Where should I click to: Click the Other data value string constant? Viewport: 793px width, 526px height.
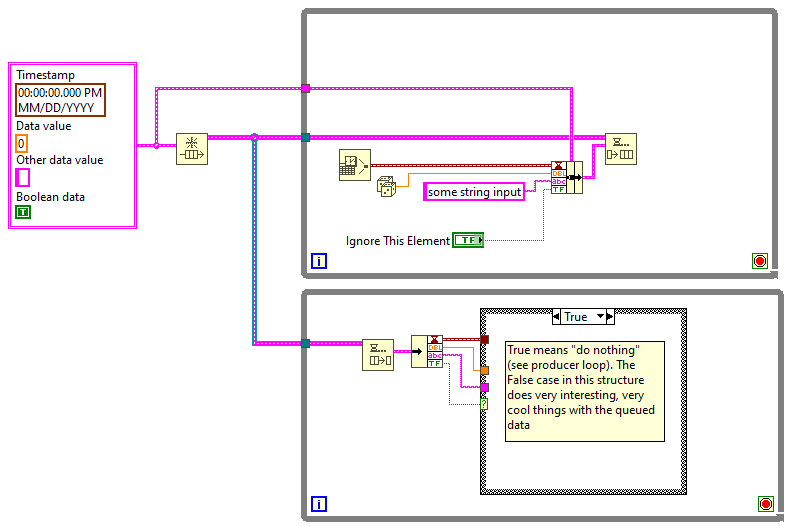tap(23, 178)
